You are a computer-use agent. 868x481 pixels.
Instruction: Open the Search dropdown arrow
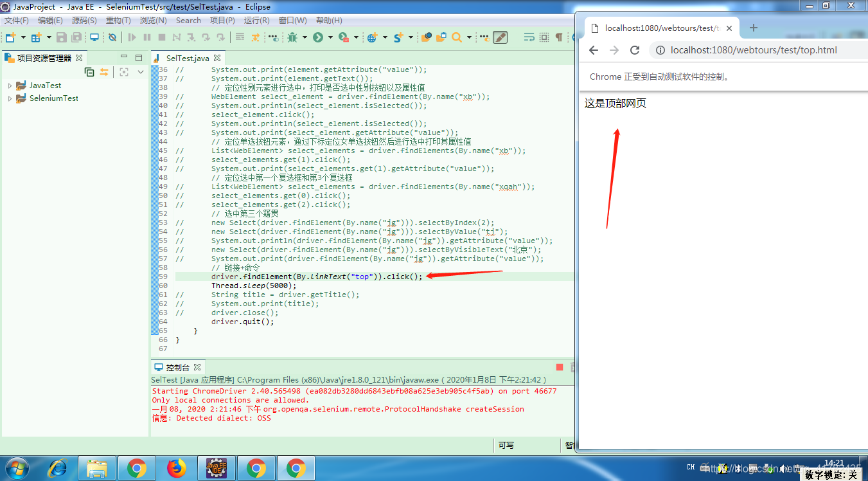coord(469,37)
